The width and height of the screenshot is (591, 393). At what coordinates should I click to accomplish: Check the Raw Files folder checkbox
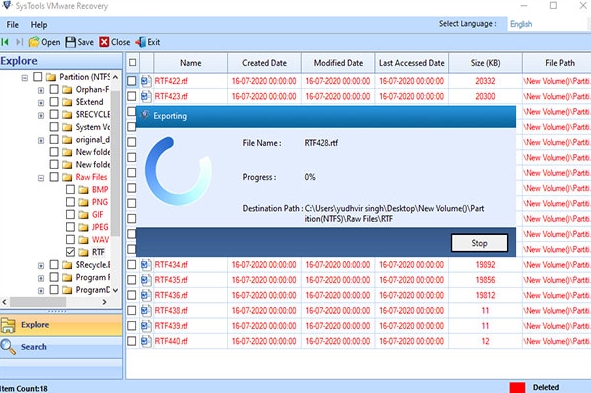(54, 177)
